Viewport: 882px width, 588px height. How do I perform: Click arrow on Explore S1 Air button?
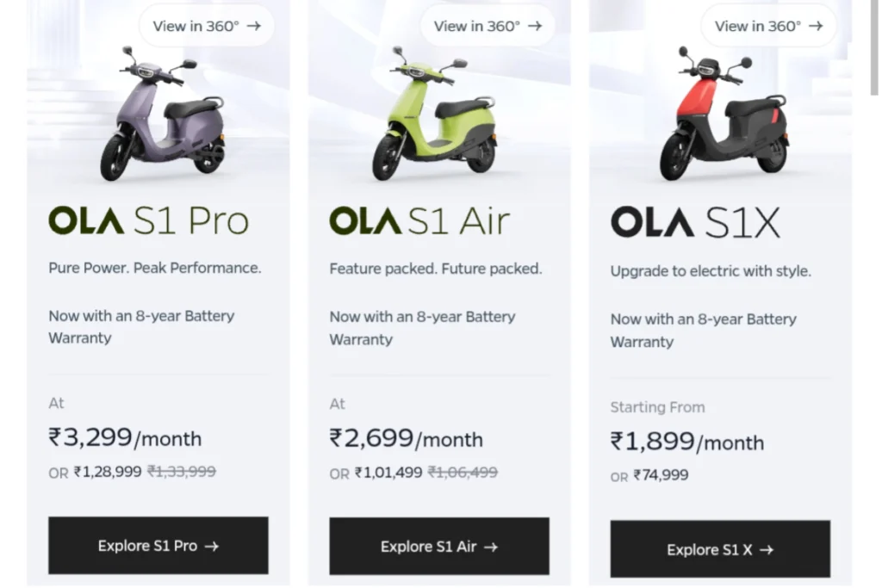click(491, 547)
